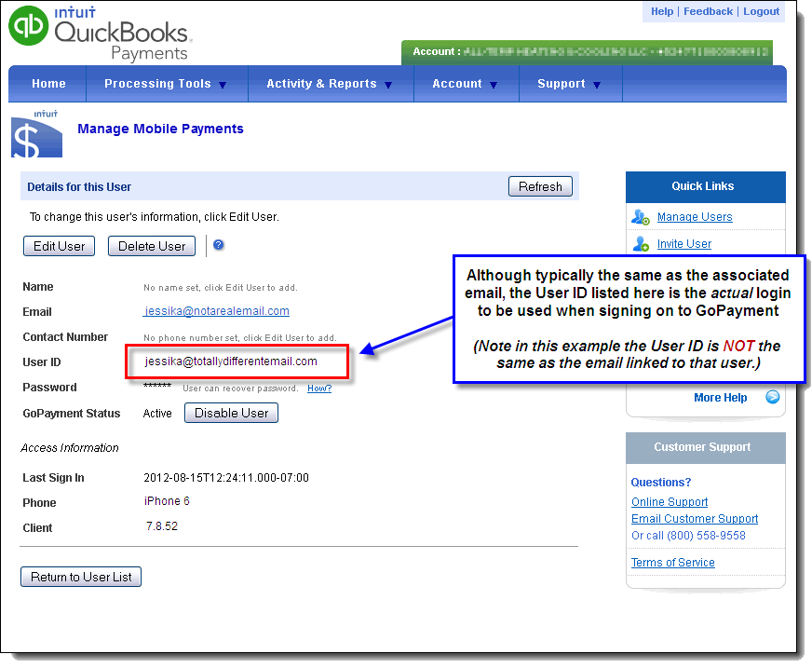
Task: Open the jessika@notarealemail.com email link
Action: 216,311
